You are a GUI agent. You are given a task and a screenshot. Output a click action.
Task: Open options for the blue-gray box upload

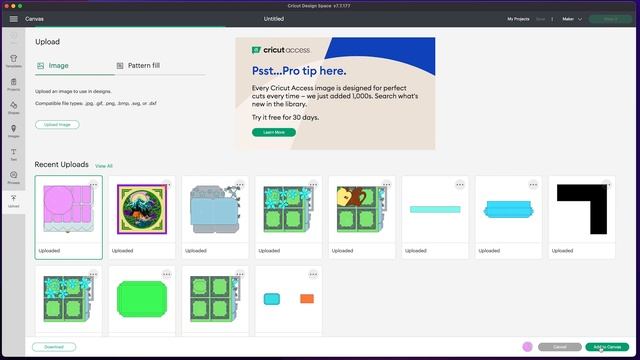click(x=240, y=185)
